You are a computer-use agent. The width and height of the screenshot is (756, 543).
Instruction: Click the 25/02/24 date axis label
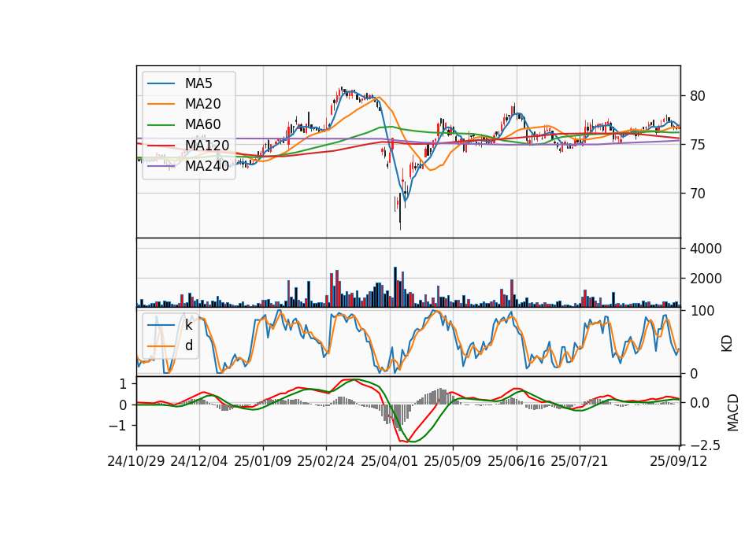point(326,461)
